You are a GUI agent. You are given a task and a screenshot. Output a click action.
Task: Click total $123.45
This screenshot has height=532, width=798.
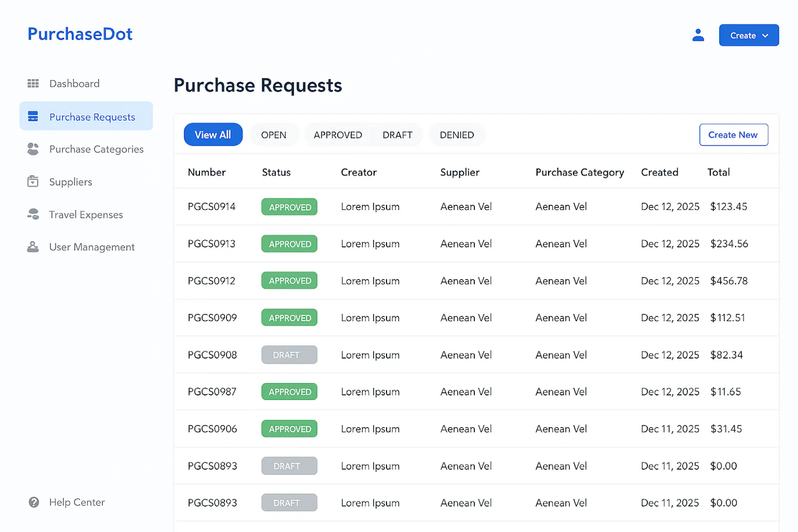tap(729, 206)
